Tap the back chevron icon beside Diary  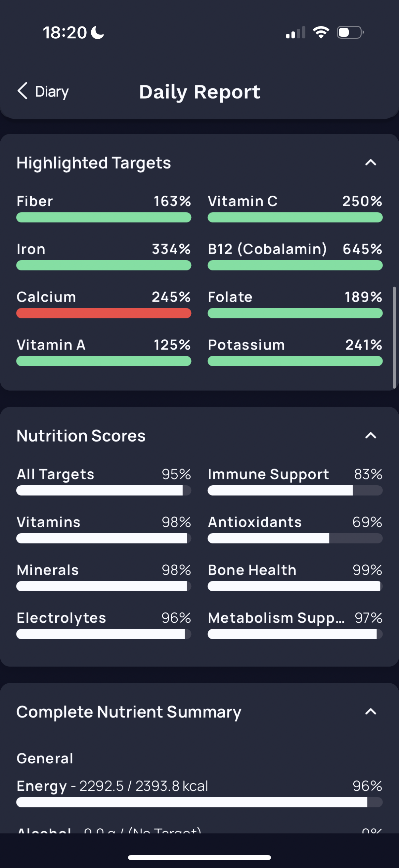[x=22, y=91]
